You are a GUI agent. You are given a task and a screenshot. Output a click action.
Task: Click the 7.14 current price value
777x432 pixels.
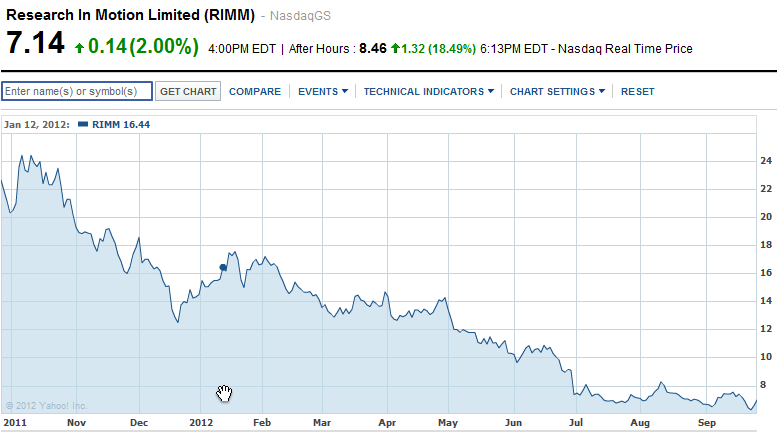coord(36,43)
